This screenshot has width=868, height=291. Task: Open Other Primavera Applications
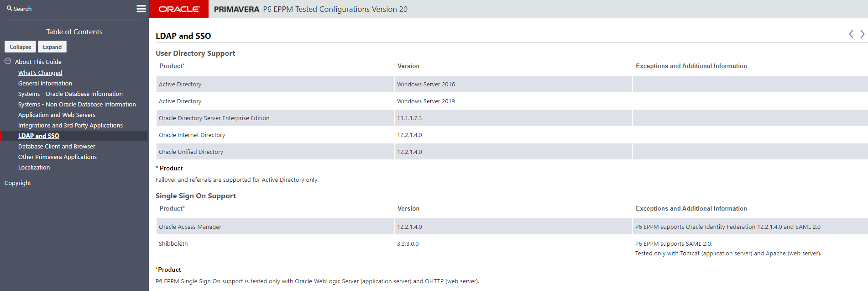(58, 157)
